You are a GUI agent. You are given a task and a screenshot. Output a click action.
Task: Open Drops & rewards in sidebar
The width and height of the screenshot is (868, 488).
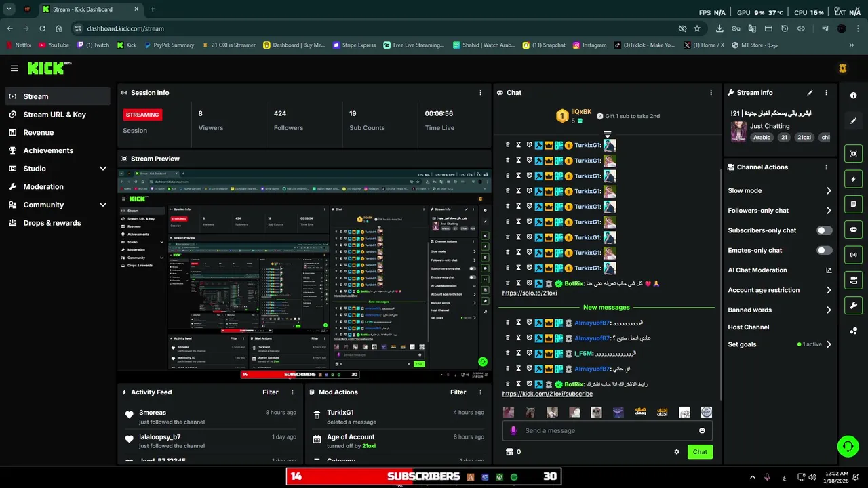click(x=57, y=223)
